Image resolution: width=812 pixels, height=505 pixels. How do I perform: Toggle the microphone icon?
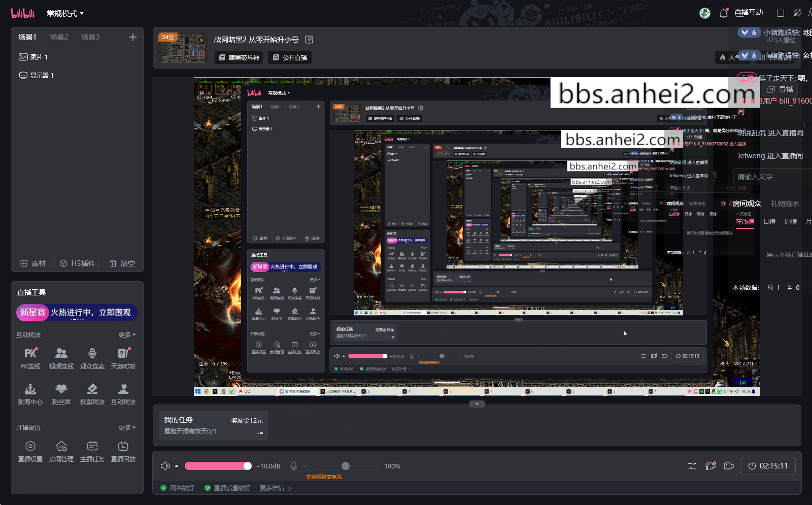(294, 466)
